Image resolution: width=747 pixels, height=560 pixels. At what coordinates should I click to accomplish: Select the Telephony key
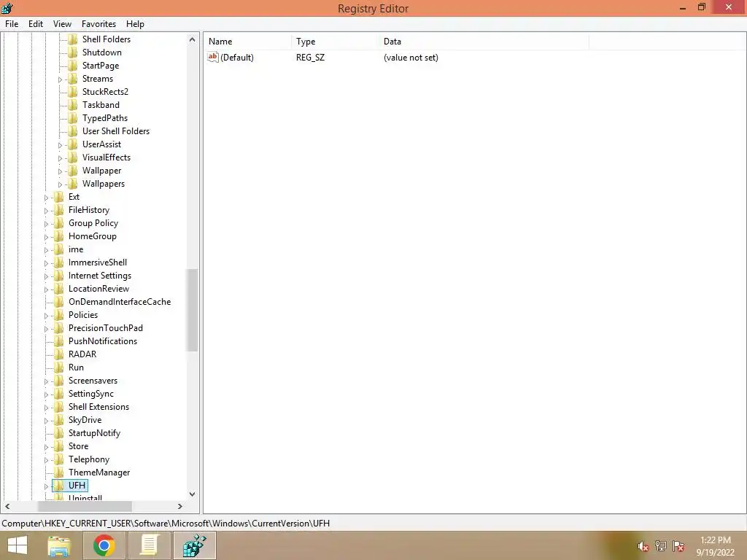(88, 459)
